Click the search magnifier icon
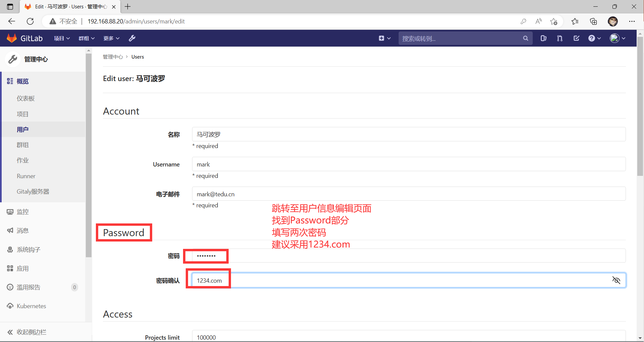644x342 pixels. pos(525,39)
